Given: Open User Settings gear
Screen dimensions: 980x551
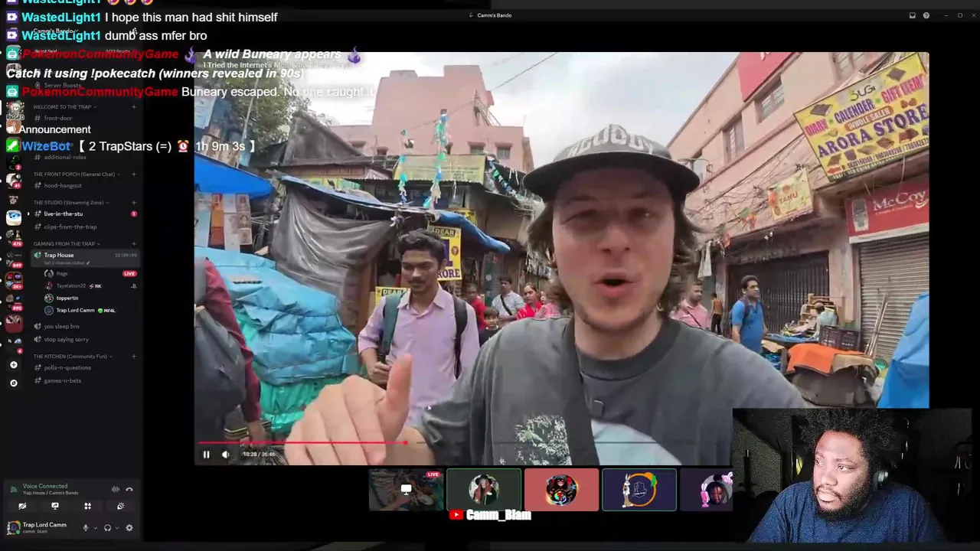Looking at the screenshot, I should point(129,527).
